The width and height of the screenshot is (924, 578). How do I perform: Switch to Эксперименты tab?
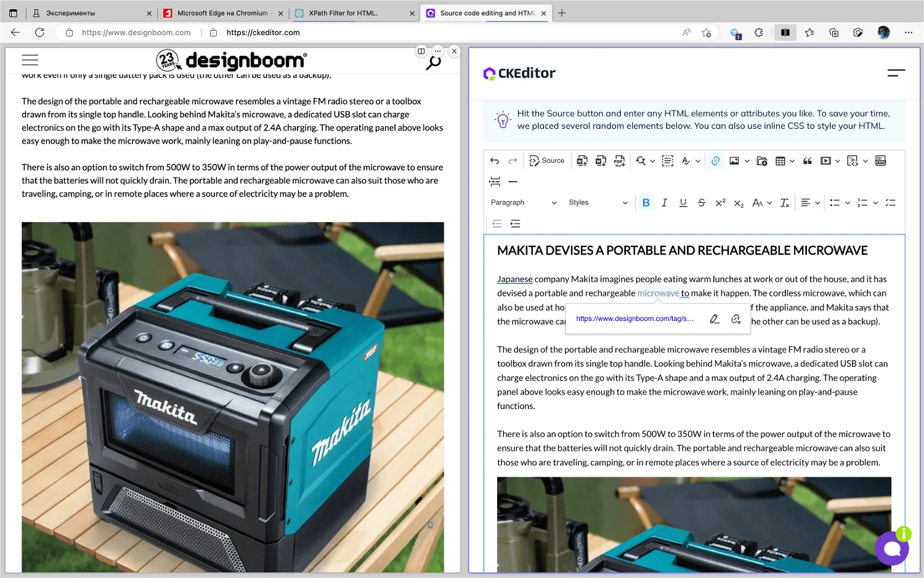click(x=91, y=13)
